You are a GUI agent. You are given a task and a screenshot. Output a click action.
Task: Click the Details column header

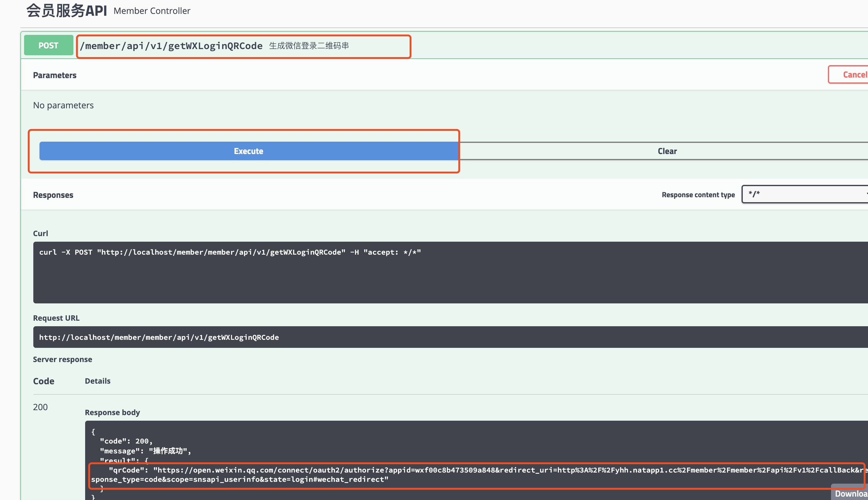click(97, 381)
